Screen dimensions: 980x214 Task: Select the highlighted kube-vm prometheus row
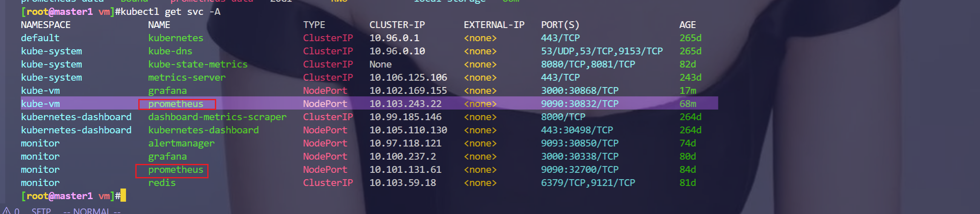(x=369, y=104)
